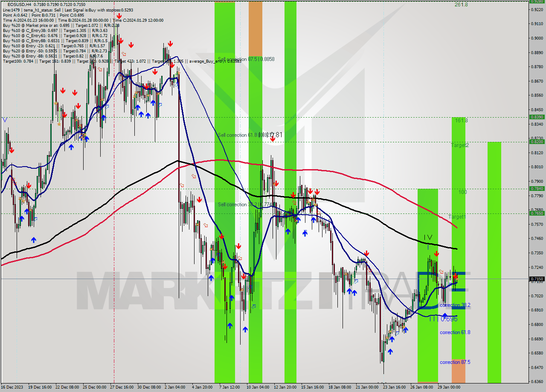
Task: Select the Target2 label
Action: 460,145
